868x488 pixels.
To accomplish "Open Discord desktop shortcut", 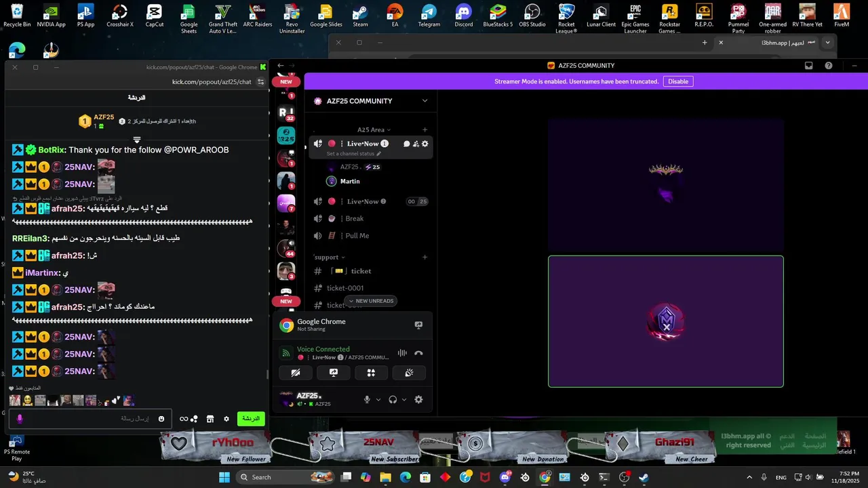I will point(464,16).
